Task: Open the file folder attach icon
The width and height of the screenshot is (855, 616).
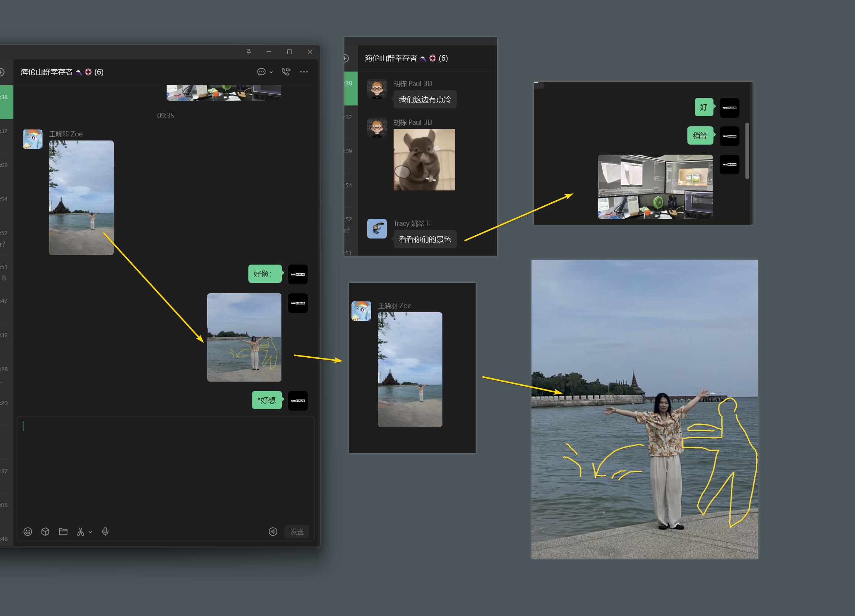Action: [x=63, y=531]
